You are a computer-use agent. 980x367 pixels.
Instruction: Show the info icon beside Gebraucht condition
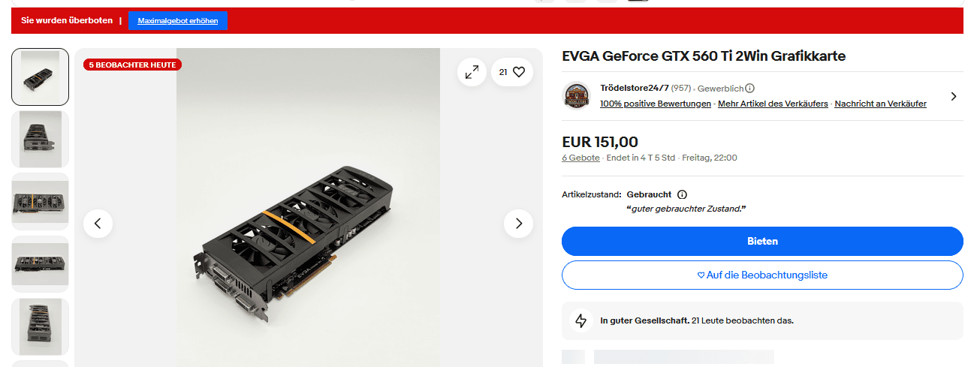(x=682, y=194)
